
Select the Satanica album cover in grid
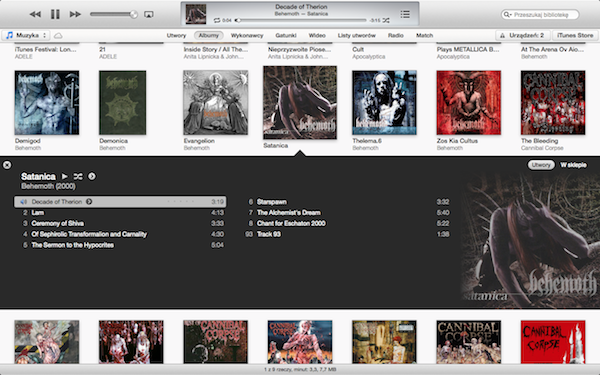(300, 103)
